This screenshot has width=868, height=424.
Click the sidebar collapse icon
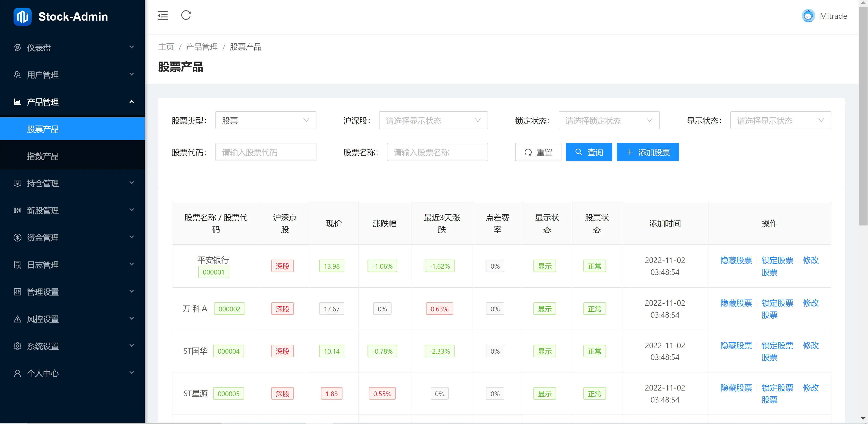coord(163,16)
